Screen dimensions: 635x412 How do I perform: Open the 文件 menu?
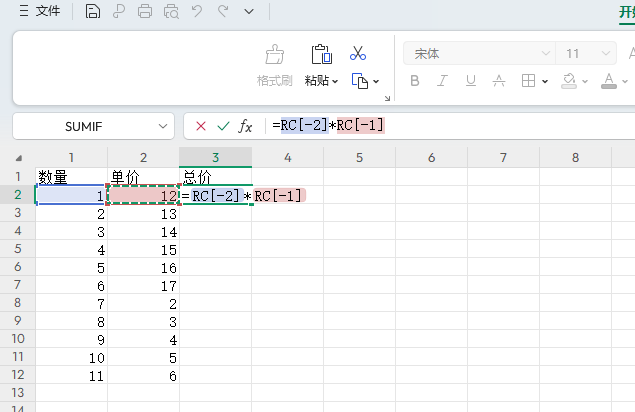[40, 11]
